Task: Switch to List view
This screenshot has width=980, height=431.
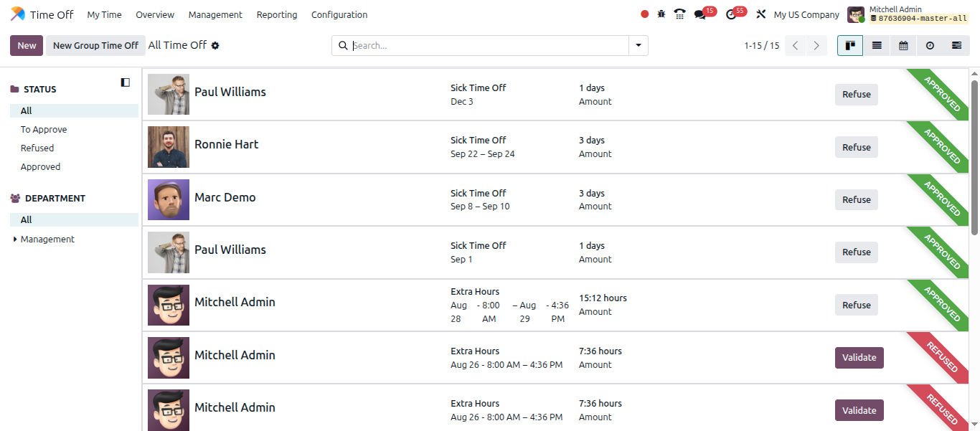Action: (877, 45)
